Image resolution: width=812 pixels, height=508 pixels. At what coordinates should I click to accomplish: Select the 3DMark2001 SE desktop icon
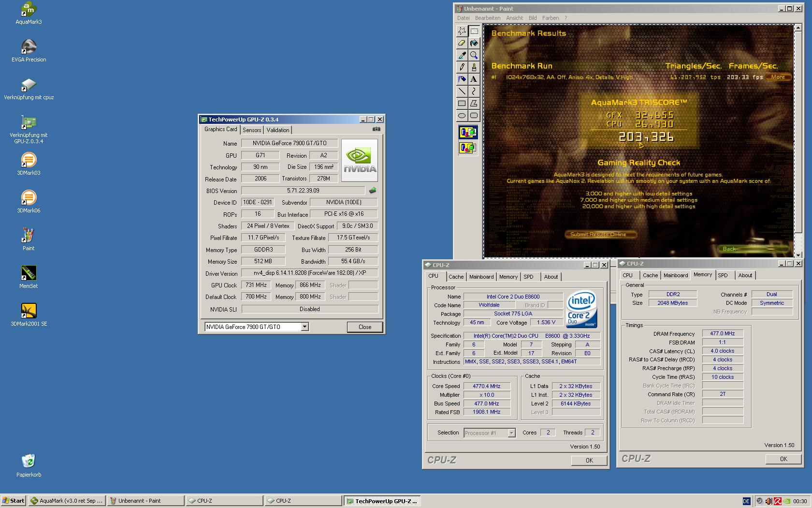coord(29,315)
